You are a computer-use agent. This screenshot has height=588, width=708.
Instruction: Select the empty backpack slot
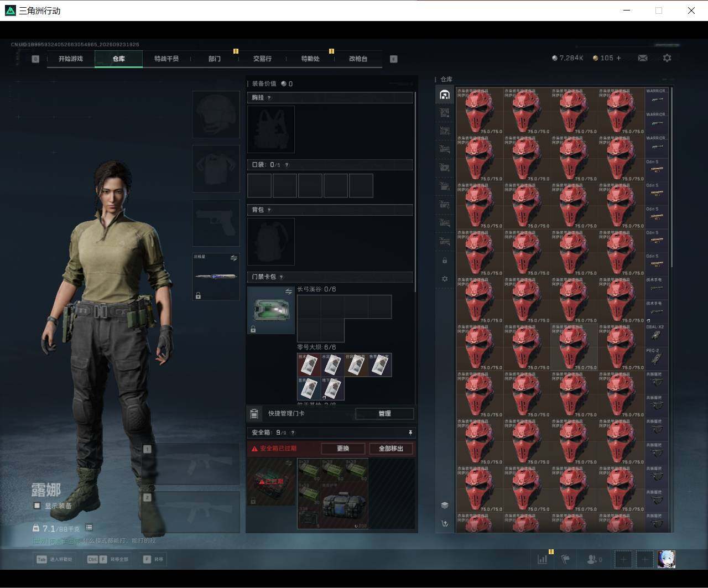pos(271,242)
